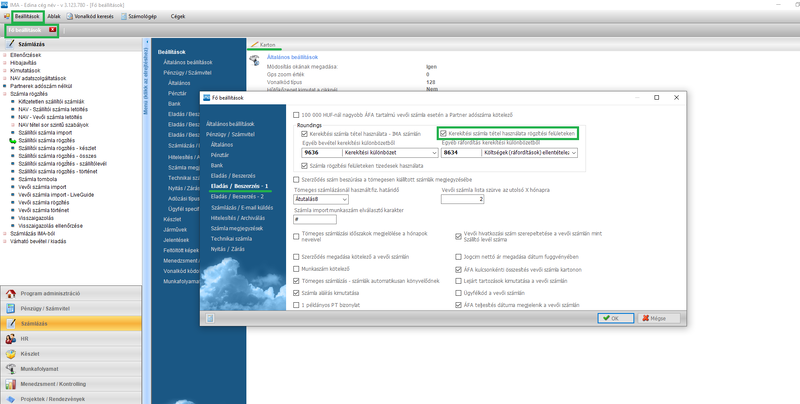Close the Fő beállítások tab with red X
The width and height of the screenshot is (800, 404).
click(x=52, y=31)
